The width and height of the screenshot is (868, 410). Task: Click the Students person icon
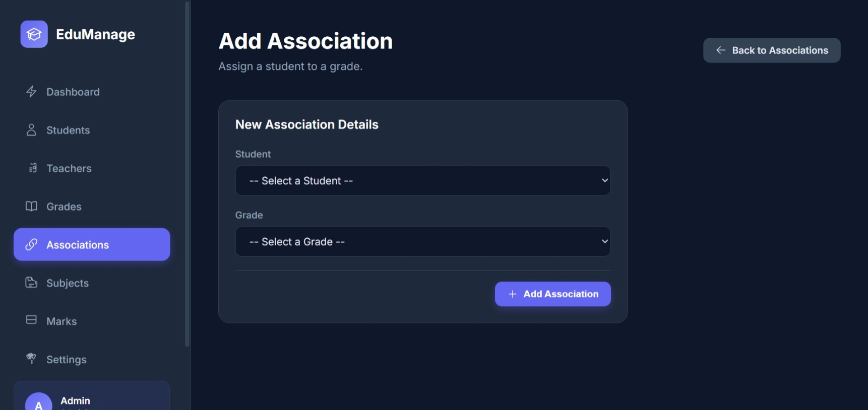(x=31, y=130)
